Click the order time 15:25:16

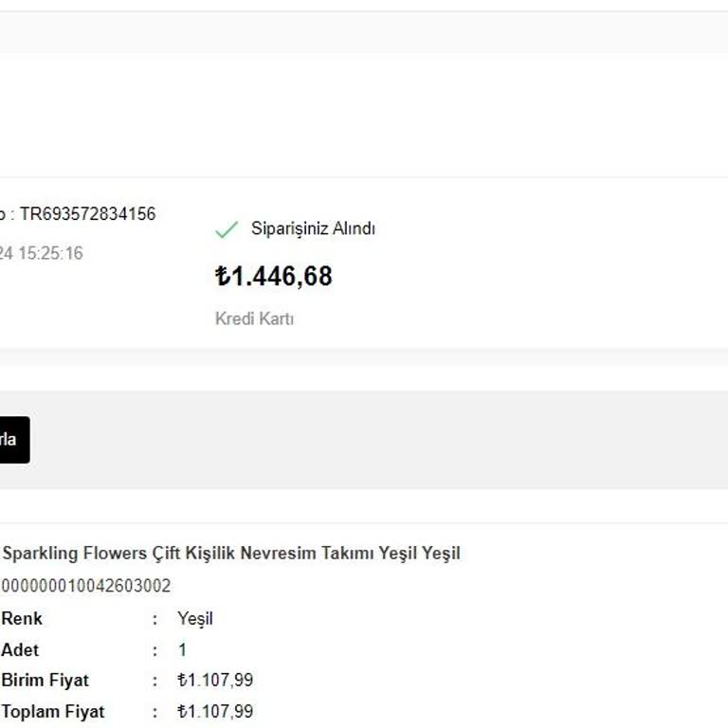(x=50, y=253)
